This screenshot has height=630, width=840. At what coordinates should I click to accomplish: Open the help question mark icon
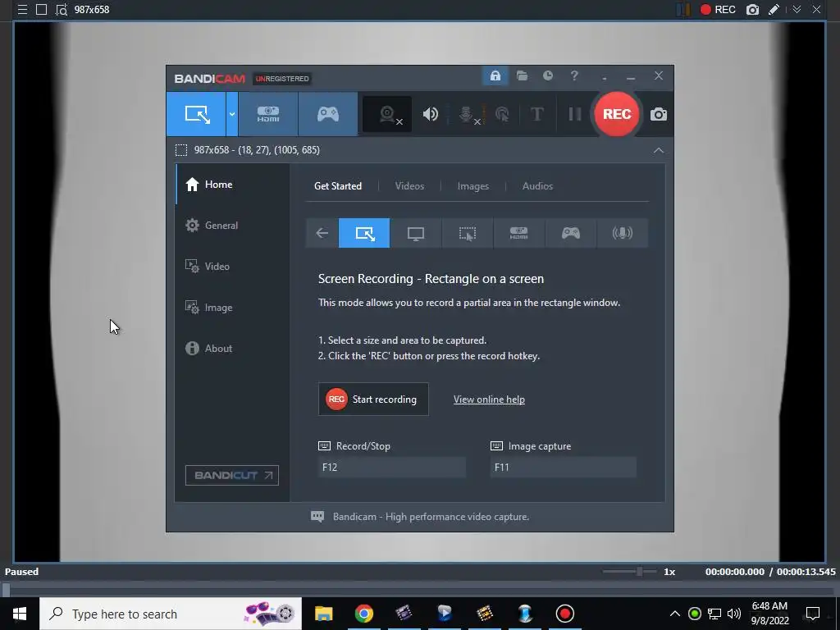point(574,76)
